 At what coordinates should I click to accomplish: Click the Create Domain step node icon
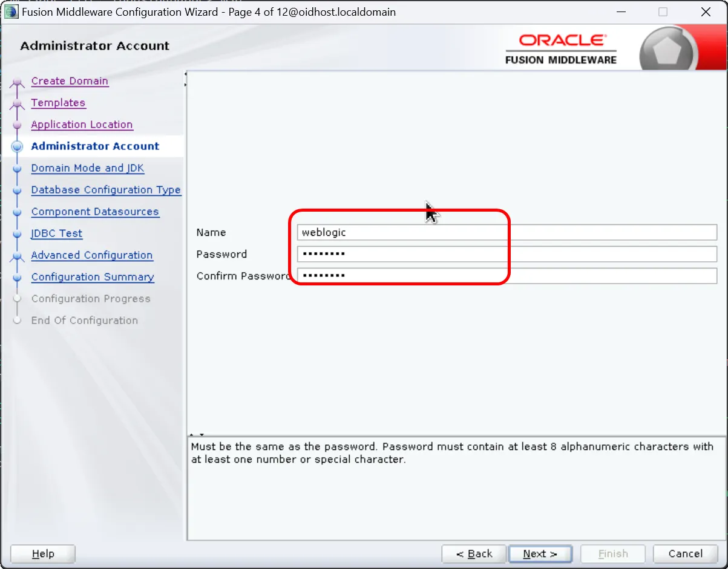pos(18,83)
